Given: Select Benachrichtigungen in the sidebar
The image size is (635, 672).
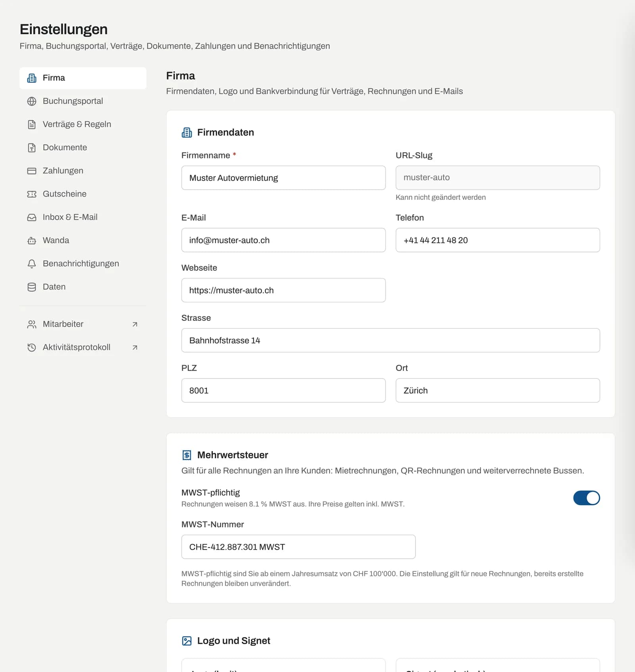Looking at the screenshot, I should click(x=83, y=264).
